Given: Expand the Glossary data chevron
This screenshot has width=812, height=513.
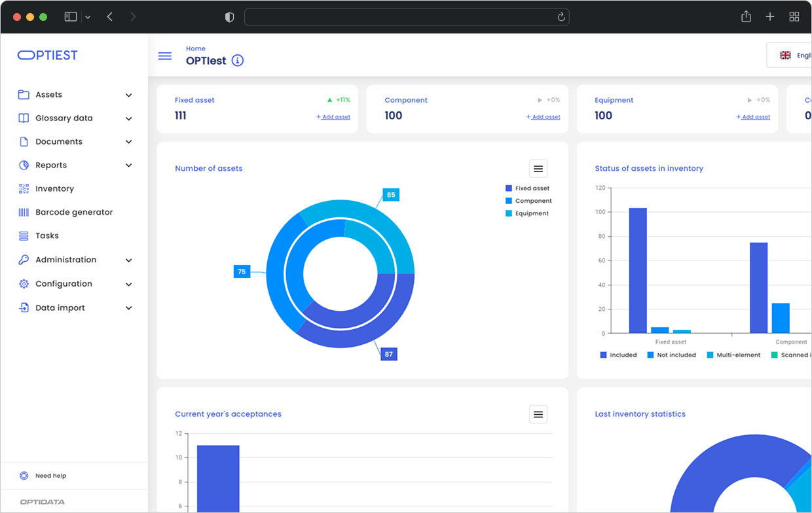Looking at the screenshot, I should point(129,119).
